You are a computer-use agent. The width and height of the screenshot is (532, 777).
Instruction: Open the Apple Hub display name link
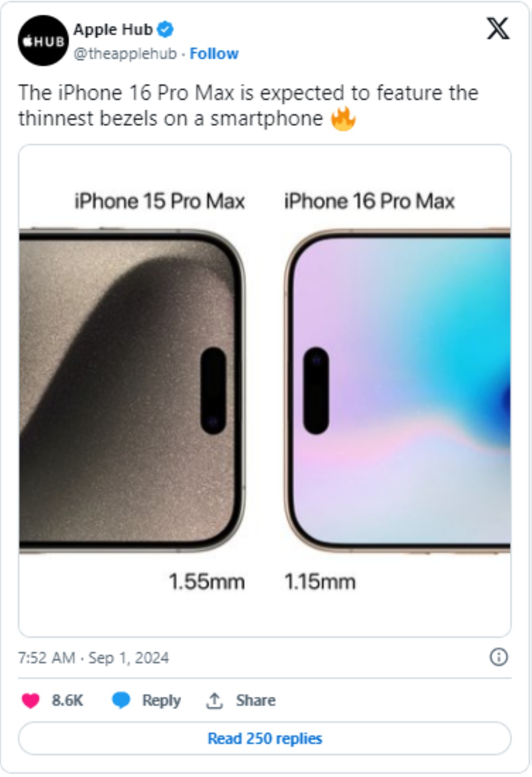[113, 30]
